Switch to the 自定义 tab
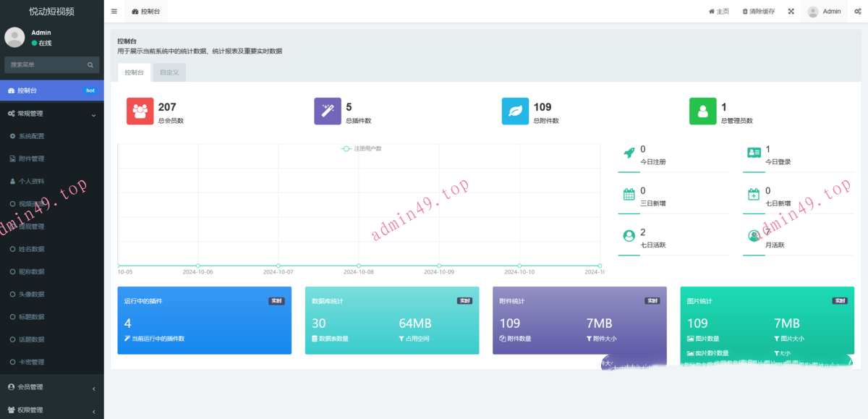The height and width of the screenshot is (419, 868). tap(169, 72)
